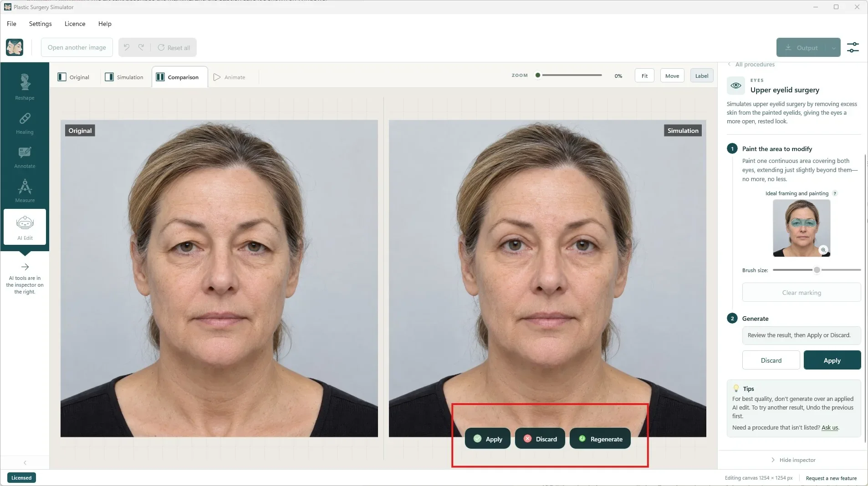Image resolution: width=868 pixels, height=486 pixels.
Task: Click the Zoom slider handle
Action: tap(538, 75)
